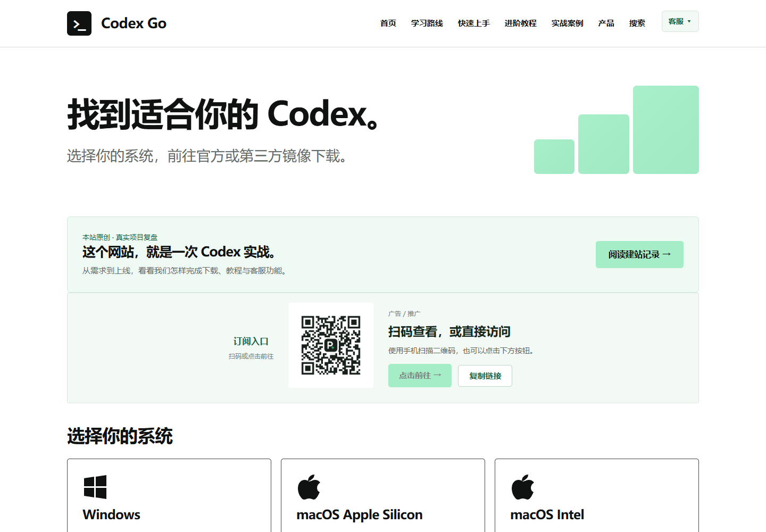Viewport: 766px width, 532px height.
Task: Select the Windows system card title
Action: click(x=112, y=515)
